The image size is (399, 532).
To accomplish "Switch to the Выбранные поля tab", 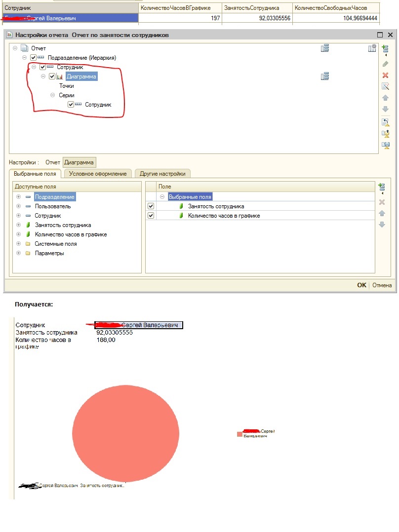I will 35,174.
